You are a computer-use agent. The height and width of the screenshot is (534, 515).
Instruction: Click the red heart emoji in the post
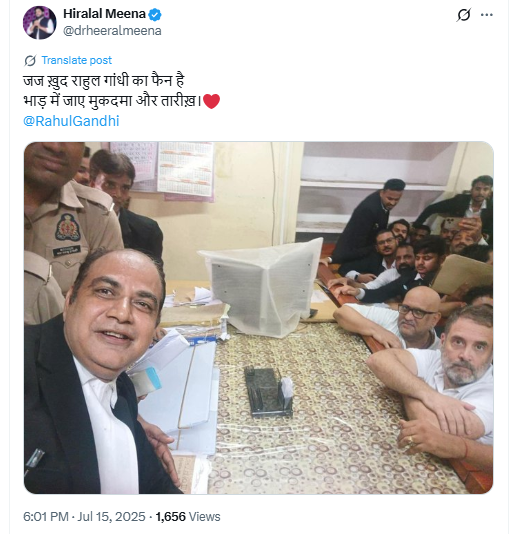pyautogui.click(x=211, y=101)
